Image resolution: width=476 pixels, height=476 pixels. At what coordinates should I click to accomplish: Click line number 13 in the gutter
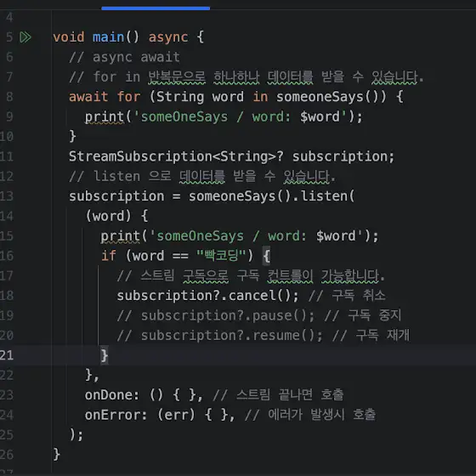coord(7,196)
